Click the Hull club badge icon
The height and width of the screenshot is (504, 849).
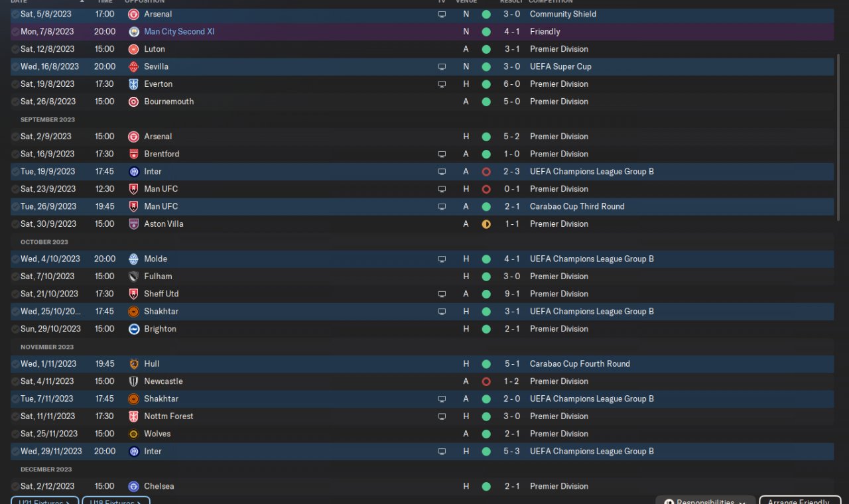click(x=133, y=363)
